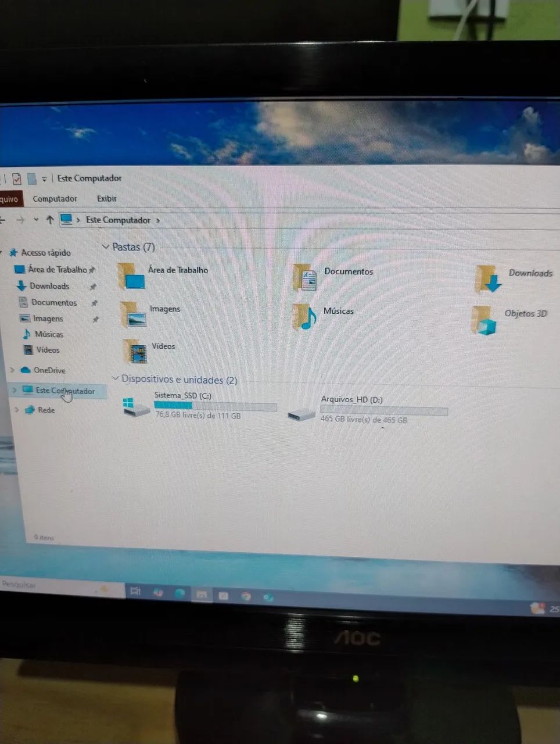Select Documentos in the navigation pane
Image resolution: width=560 pixels, height=744 pixels.
[x=54, y=302]
